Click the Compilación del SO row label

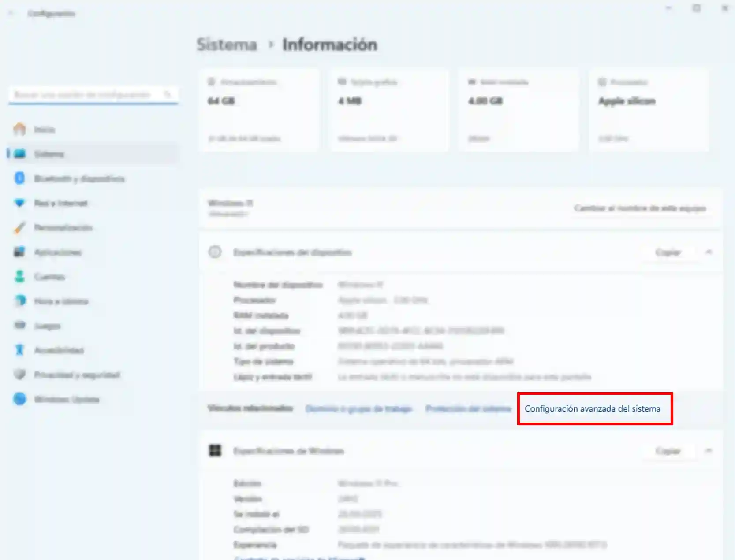(x=271, y=529)
